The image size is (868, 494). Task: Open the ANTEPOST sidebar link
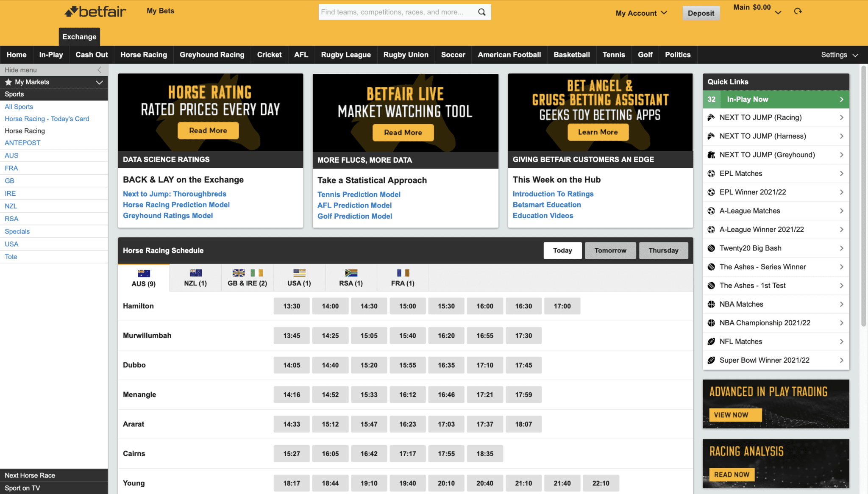coord(22,143)
